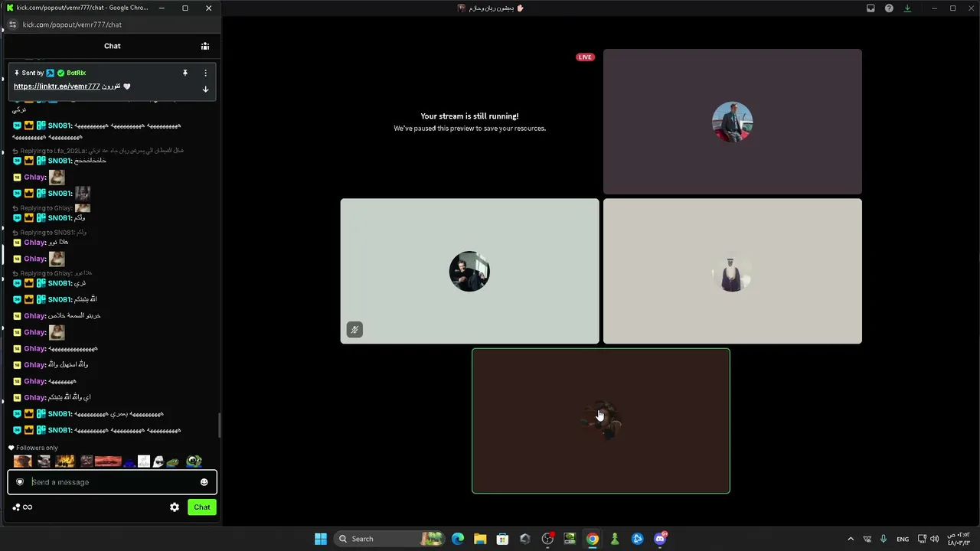Select the participant tile with white headdress avatar

pos(733,271)
